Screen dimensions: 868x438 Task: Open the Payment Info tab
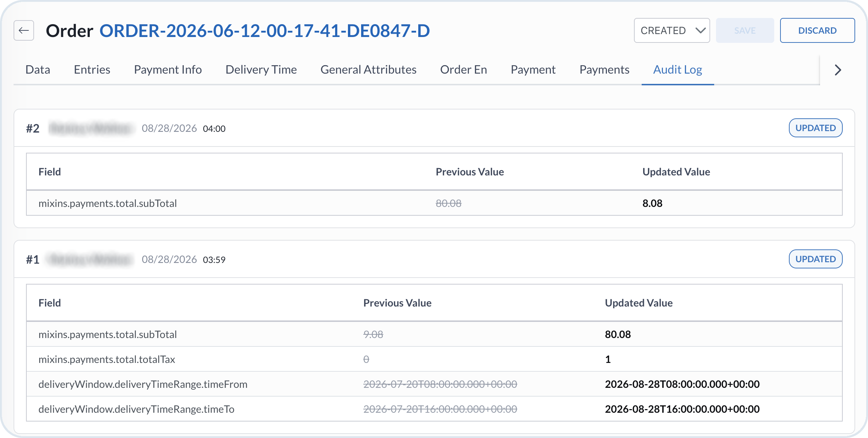coord(168,70)
